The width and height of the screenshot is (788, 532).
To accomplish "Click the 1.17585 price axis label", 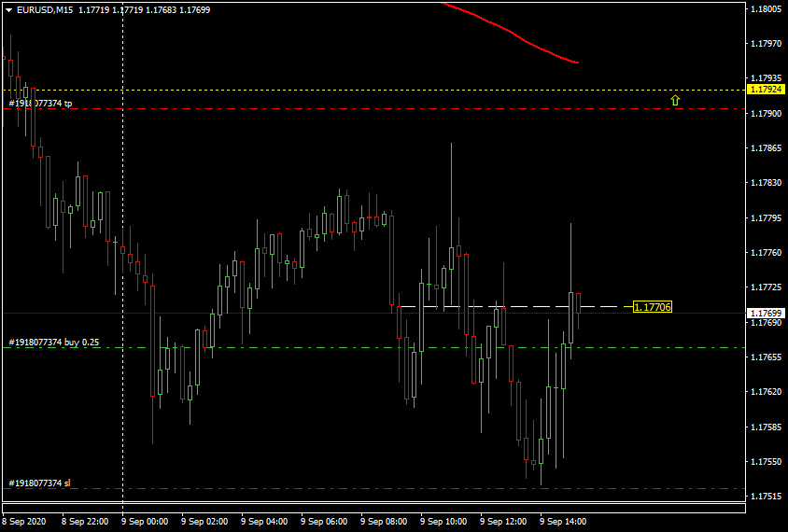I will pyautogui.click(x=766, y=427).
